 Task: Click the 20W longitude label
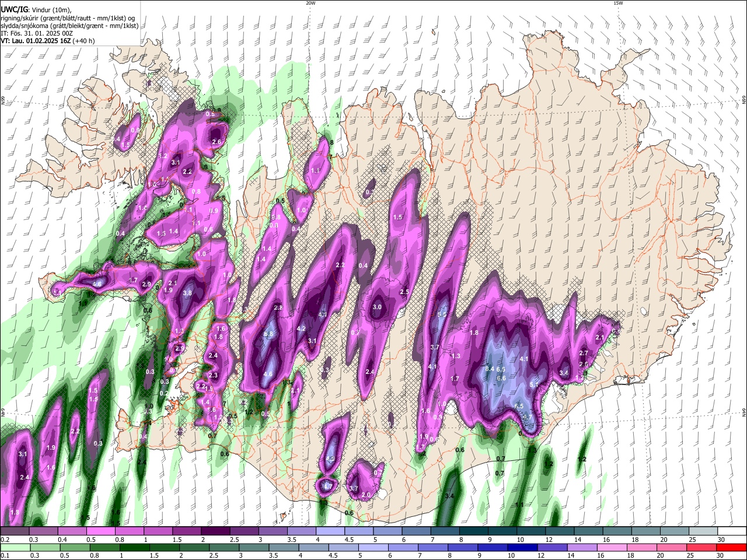(x=310, y=3)
